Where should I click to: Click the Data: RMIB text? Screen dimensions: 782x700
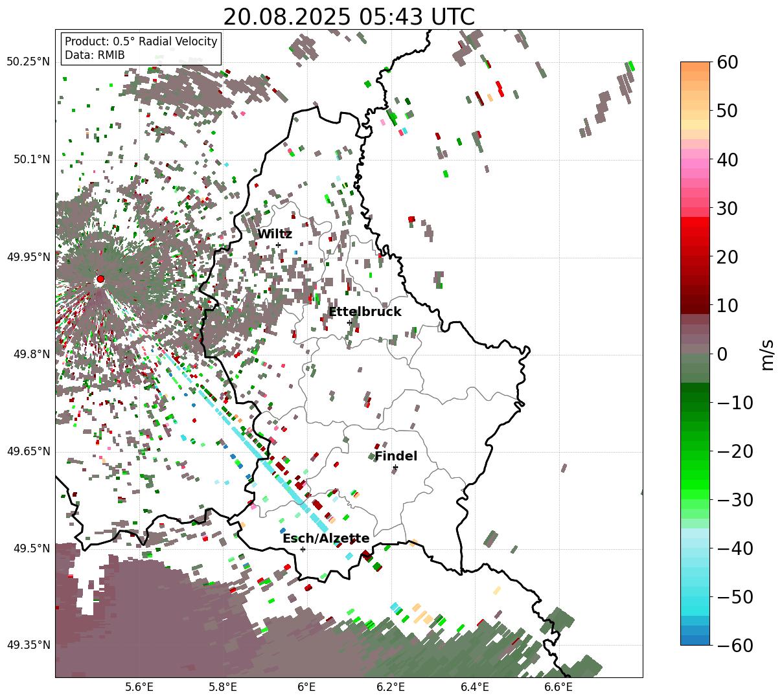point(95,55)
